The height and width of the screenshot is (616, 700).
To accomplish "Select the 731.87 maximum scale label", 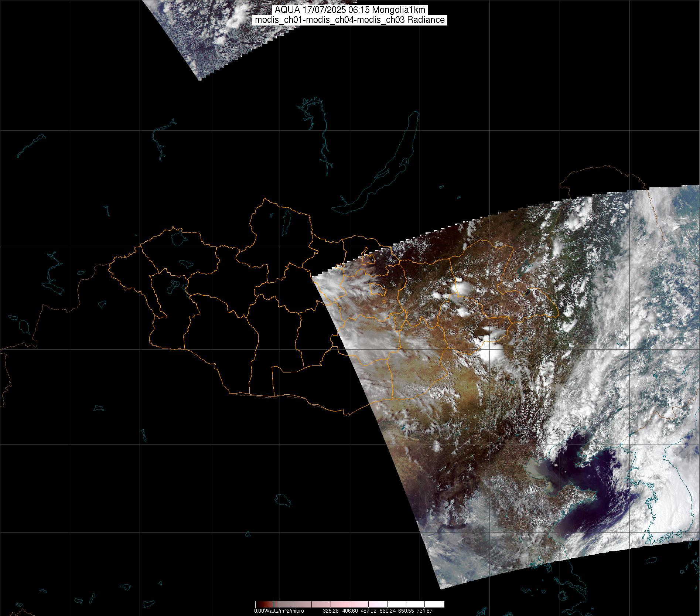I will point(424,611).
